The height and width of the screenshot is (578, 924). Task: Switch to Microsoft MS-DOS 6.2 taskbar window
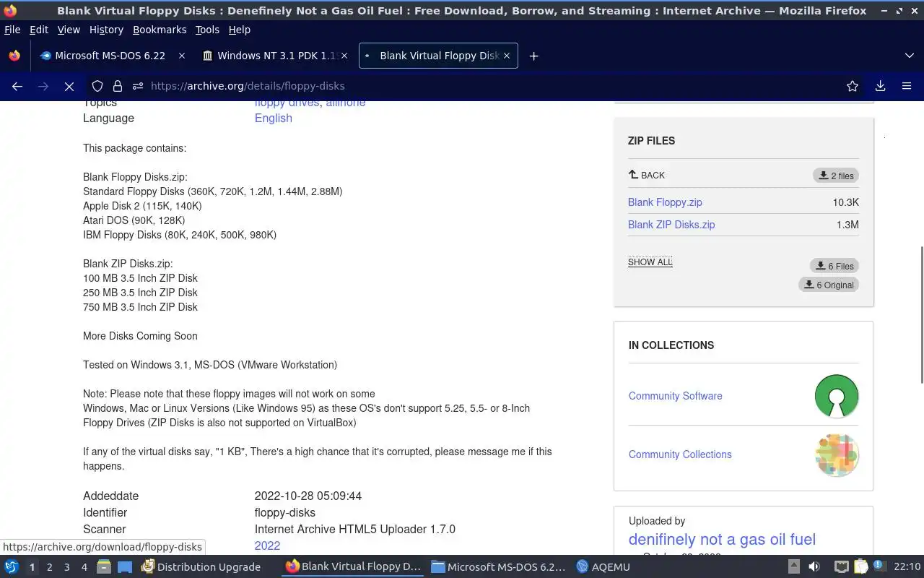(498, 567)
